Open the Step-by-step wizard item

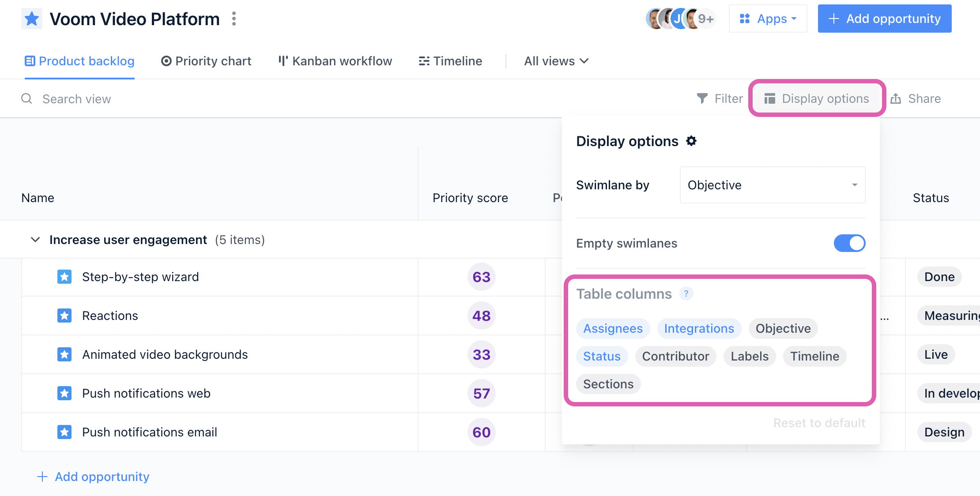(x=140, y=277)
